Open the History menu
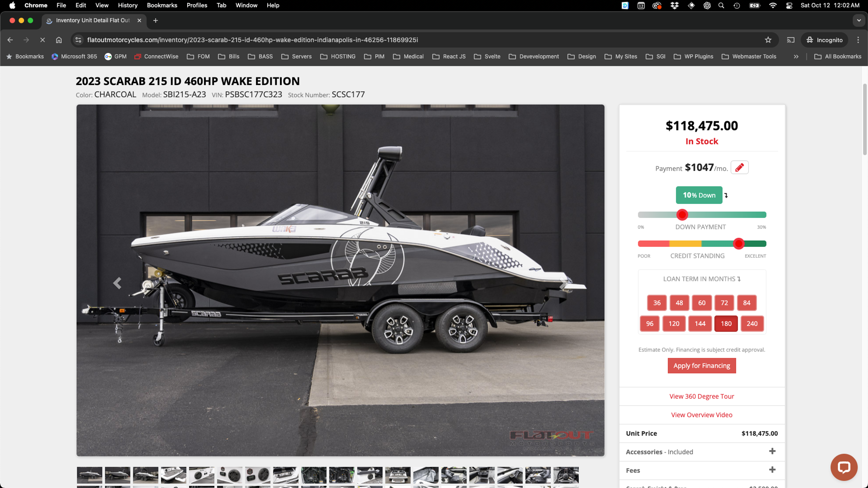868x488 pixels. 127,5
